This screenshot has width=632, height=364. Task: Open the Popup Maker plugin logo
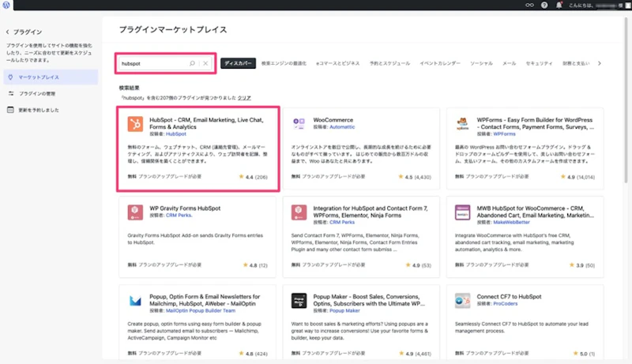299,300
